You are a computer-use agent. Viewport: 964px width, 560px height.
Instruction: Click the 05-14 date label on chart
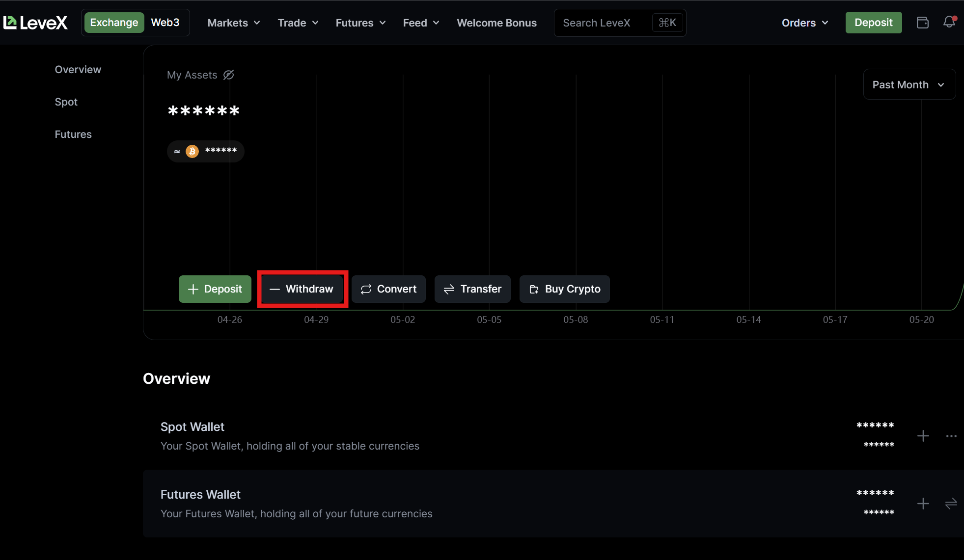pos(749,320)
